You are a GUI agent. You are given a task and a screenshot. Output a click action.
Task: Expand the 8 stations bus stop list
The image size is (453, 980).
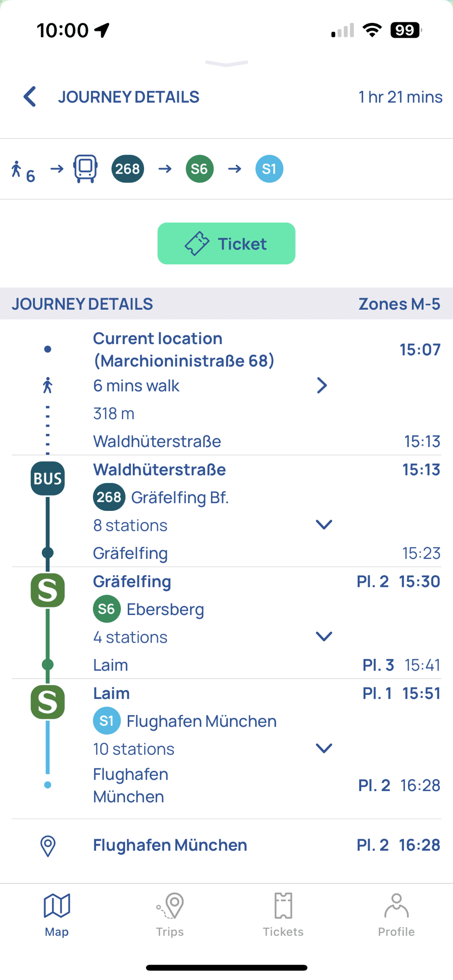click(x=324, y=525)
